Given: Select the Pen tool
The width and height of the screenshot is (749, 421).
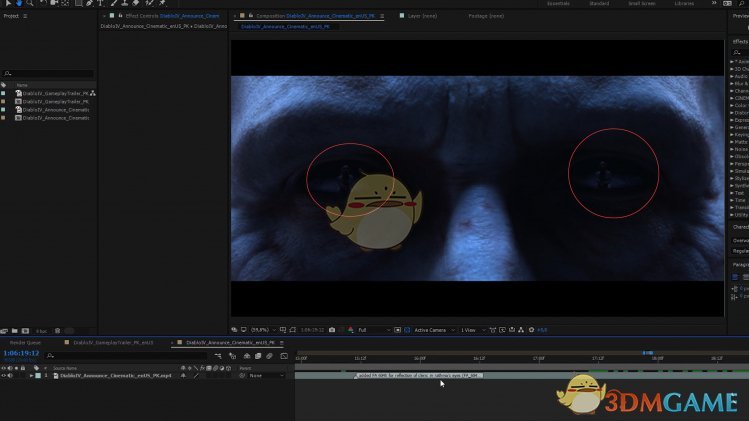Looking at the screenshot, I should 89,3.
